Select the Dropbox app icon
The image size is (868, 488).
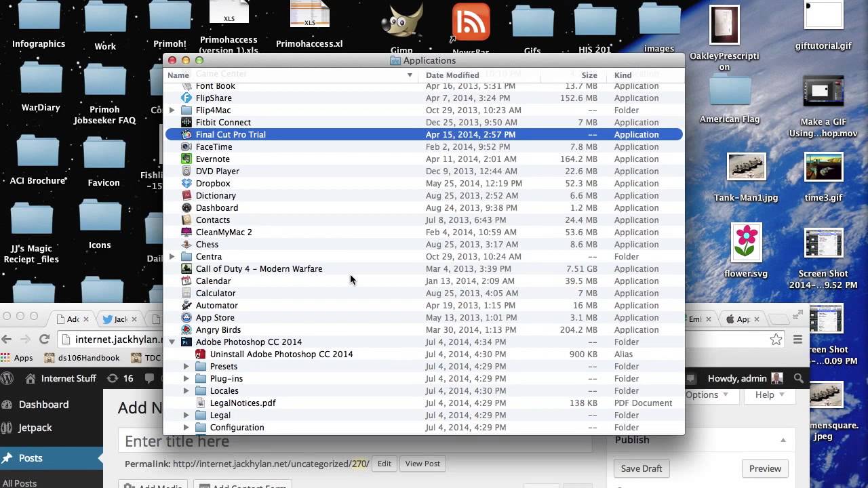[186, 183]
